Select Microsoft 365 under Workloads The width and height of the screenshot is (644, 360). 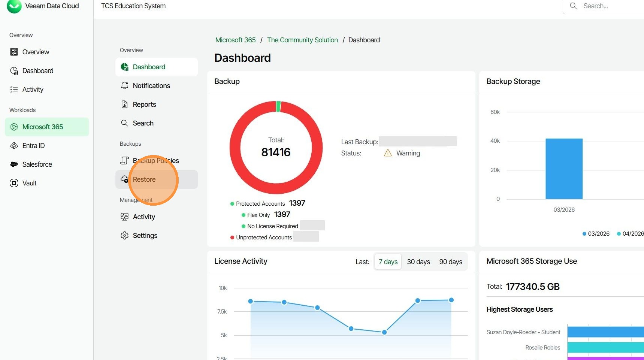[x=43, y=127]
